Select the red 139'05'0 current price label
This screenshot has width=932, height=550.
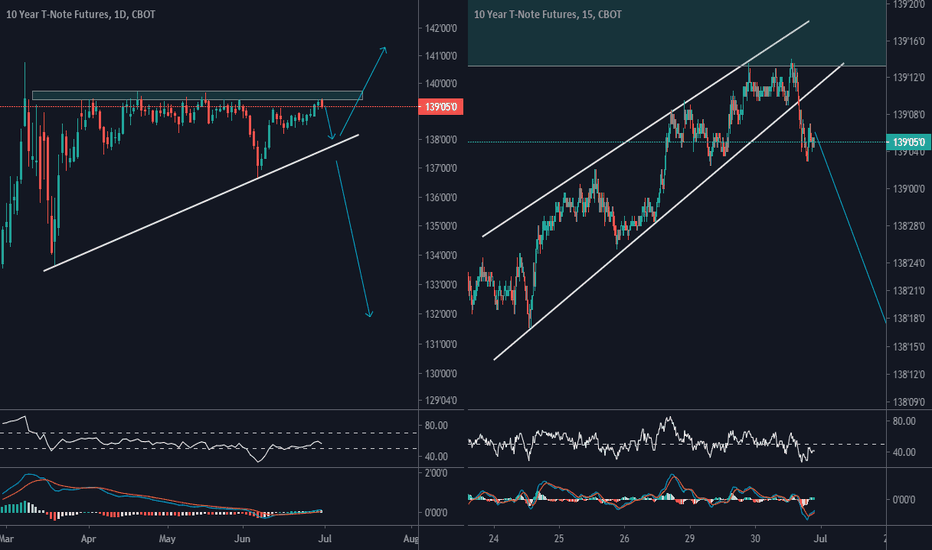pyautogui.click(x=441, y=107)
